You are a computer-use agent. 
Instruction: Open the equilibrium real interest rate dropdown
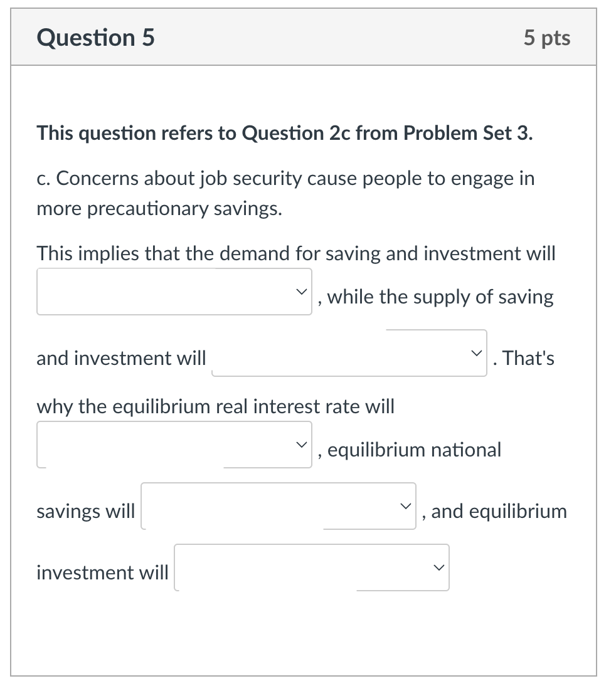coord(174,444)
